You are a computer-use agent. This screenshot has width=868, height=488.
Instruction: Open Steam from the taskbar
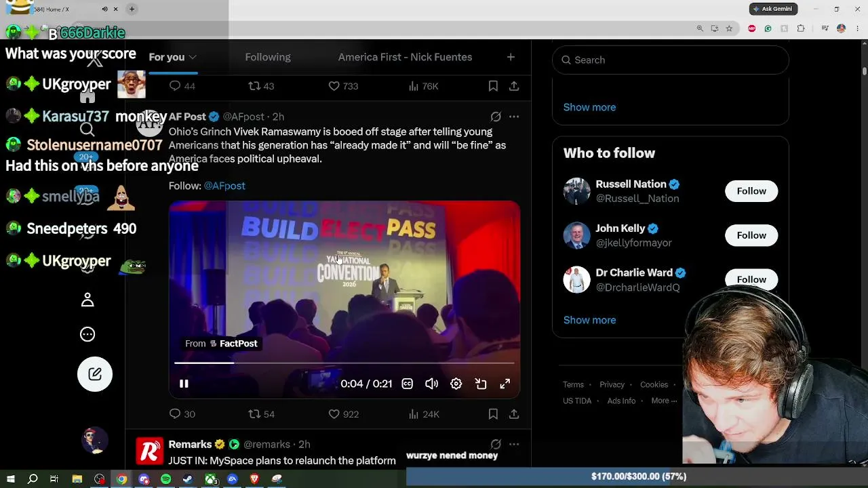click(x=188, y=479)
